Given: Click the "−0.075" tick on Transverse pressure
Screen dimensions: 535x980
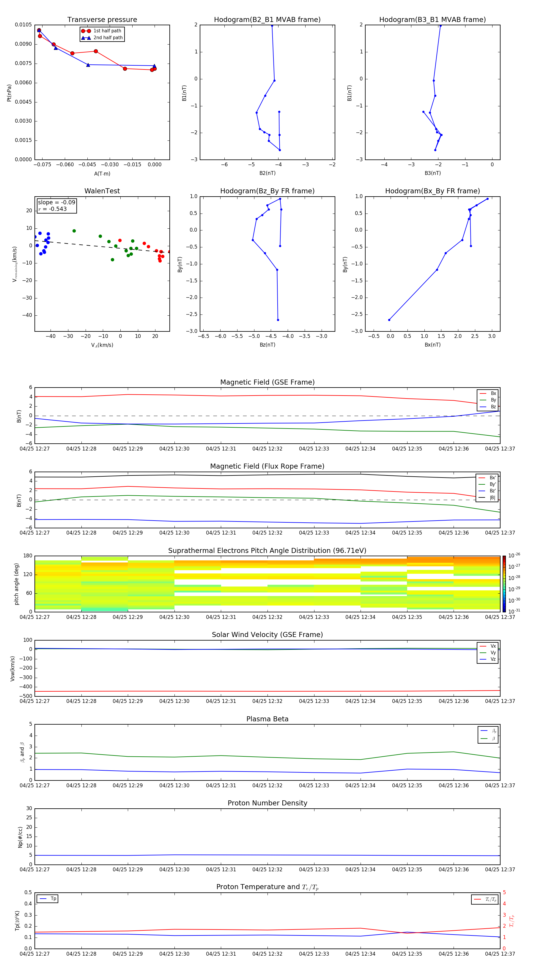Looking at the screenshot, I should click(x=42, y=165).
